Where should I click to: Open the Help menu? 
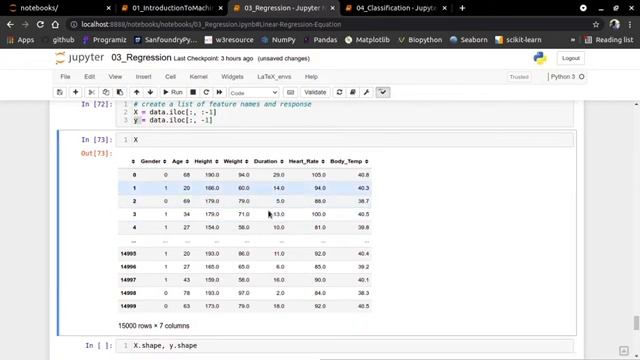point(311,77)
